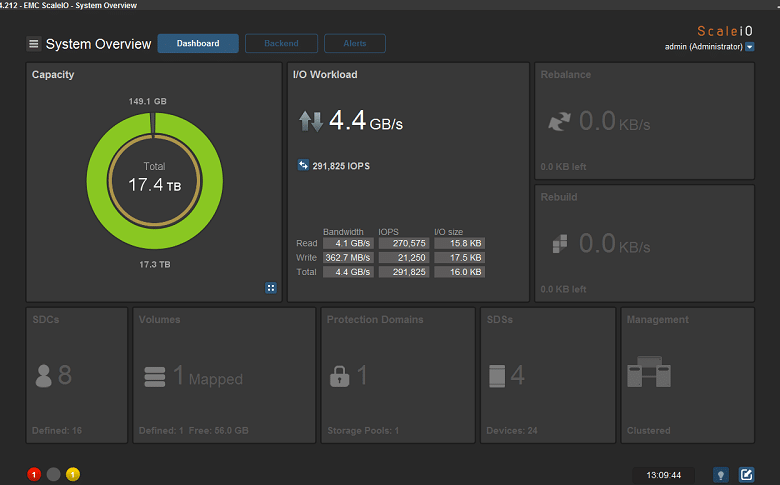780x485 pixels.
Task: Click the SDSs server icon
Action: (497, 376)
